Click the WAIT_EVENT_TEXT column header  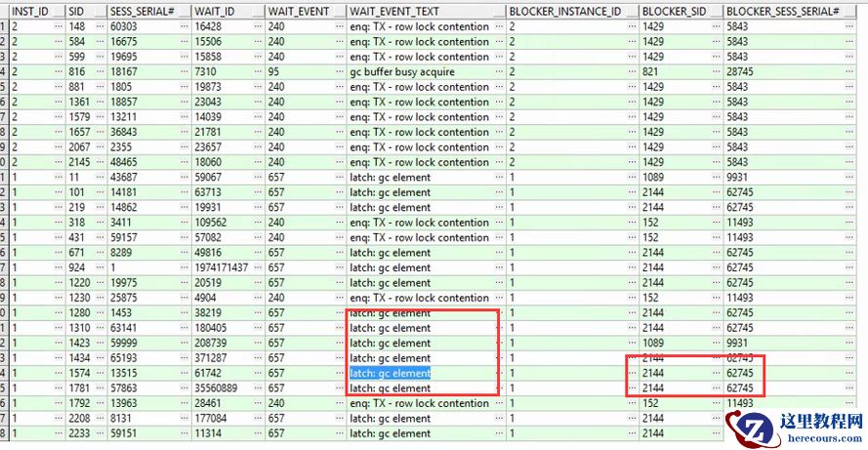pyautogui.click(x=427, y=11)
